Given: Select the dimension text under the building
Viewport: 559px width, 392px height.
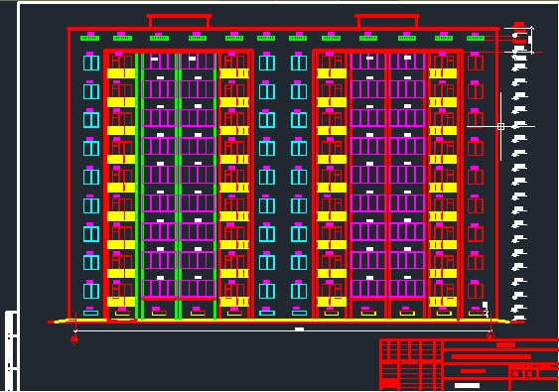Looking at the screenshot, I should point(300,328).
